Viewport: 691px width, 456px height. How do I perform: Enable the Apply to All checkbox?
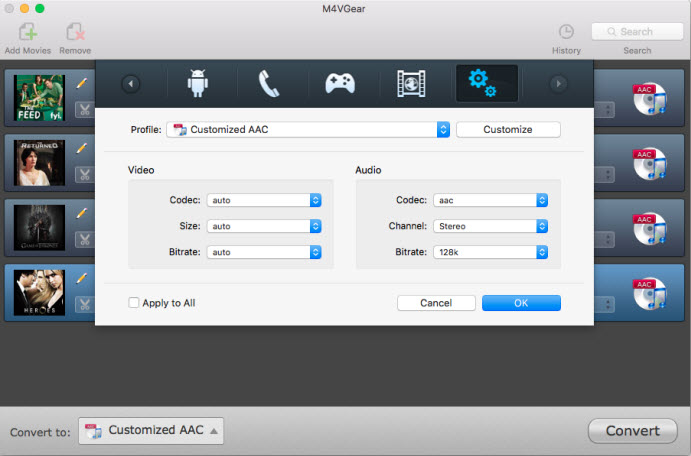coord(134,303)
